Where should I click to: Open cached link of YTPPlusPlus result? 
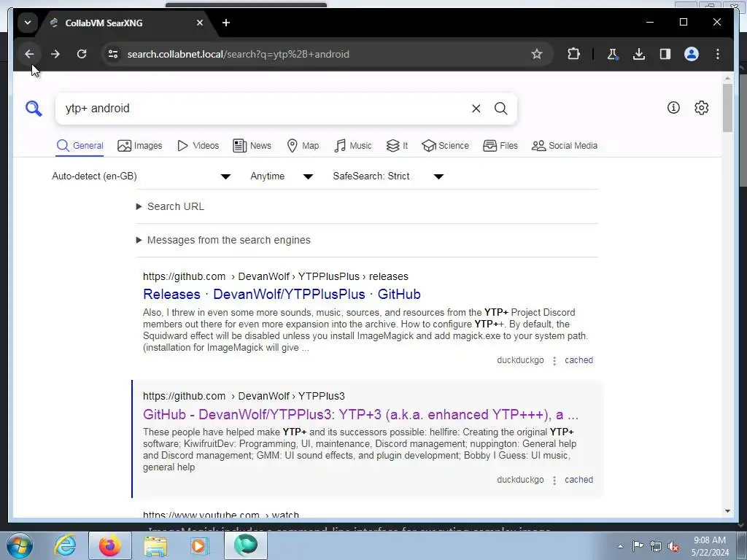coord(578,360)
